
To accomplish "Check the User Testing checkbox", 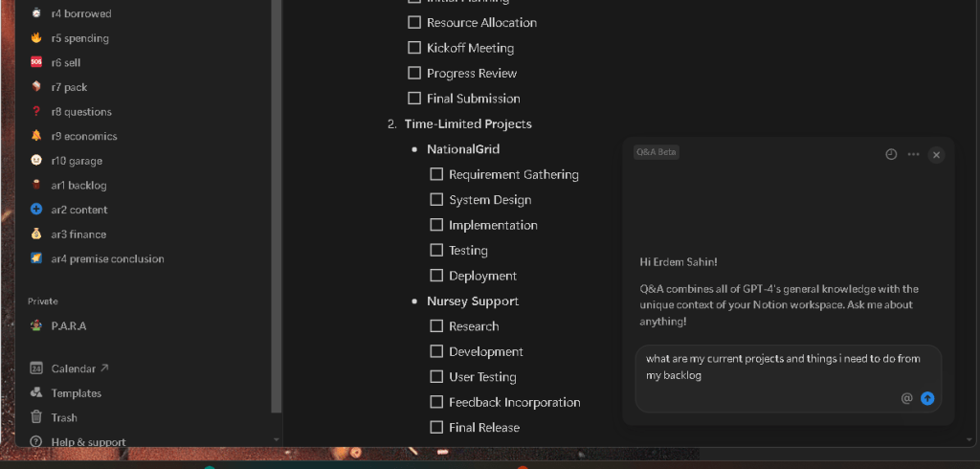I will [x=436, y=376].
